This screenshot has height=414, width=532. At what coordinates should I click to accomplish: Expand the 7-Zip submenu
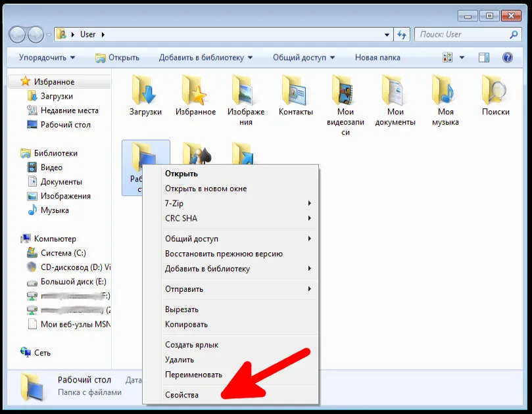239,204
